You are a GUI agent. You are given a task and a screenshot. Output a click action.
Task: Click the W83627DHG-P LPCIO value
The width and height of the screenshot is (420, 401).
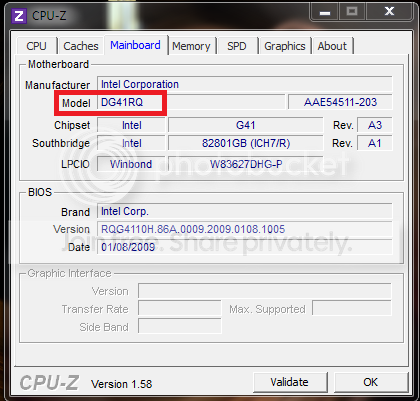245,164
